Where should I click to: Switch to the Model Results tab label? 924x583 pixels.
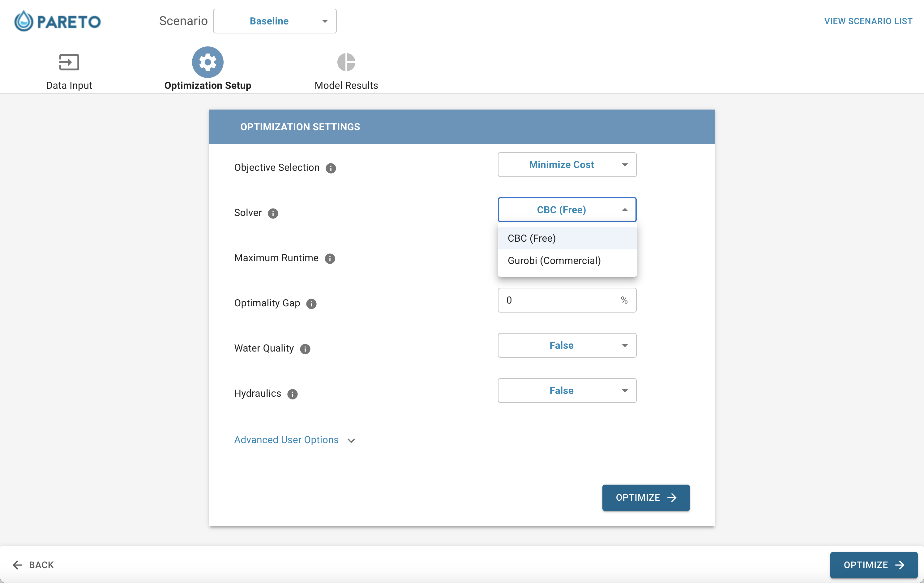click(346, 85)
